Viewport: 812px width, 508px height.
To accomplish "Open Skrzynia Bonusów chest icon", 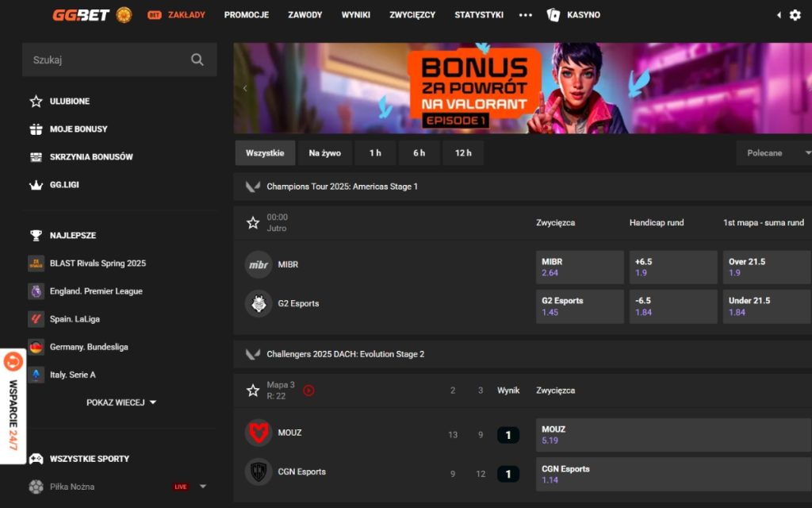I will [x=36, y=157].
